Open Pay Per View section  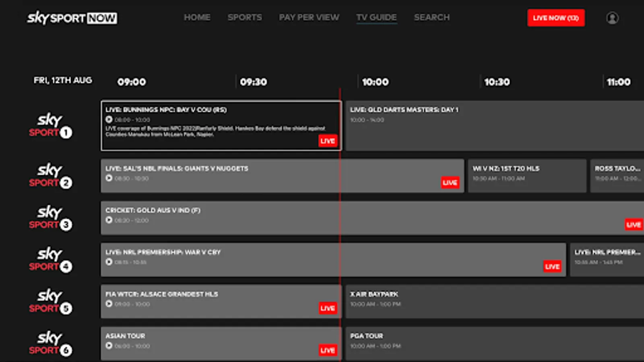point(309,17)
